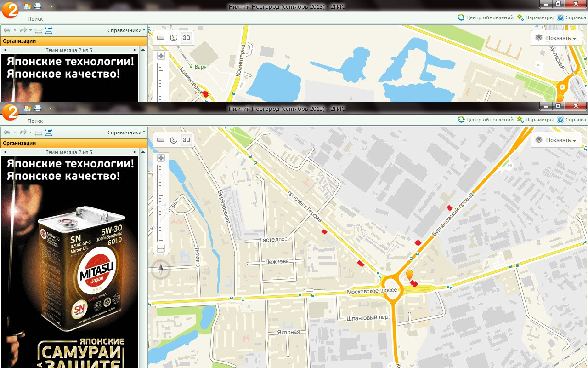Screen dimensions: 588x368
Task: Open Справка help in lower window
Action: pos(571,120)
